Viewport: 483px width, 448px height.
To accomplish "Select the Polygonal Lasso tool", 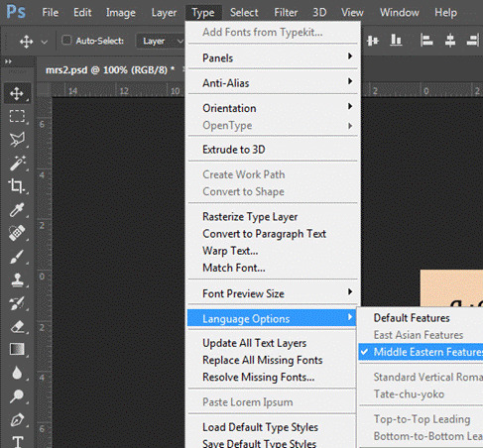I will tap(17, 140).
